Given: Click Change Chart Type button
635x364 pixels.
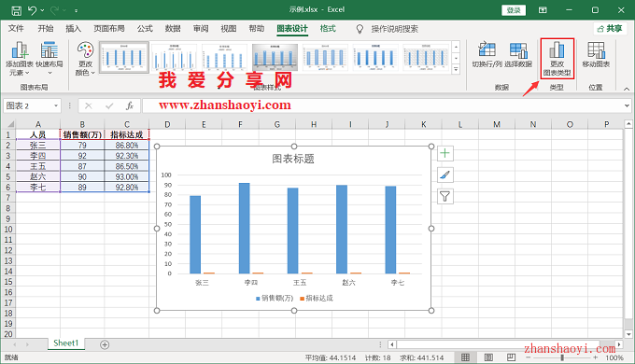Looking at the screenshot, I should 557,59.
